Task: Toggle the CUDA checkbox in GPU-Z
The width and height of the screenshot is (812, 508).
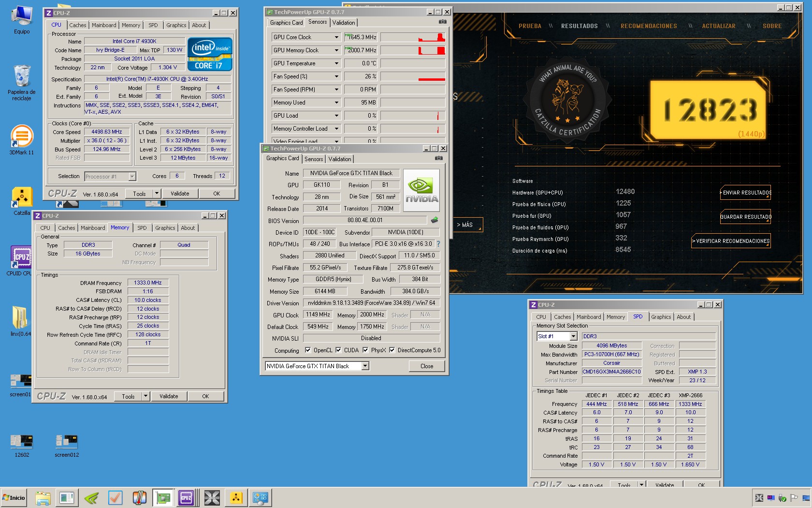Action: 338,350
